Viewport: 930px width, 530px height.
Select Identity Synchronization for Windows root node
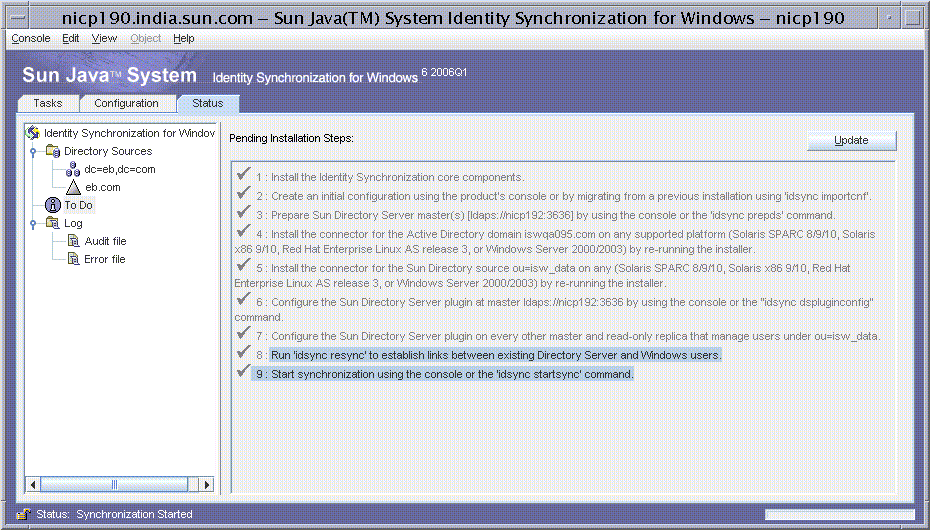coord(129,133)
